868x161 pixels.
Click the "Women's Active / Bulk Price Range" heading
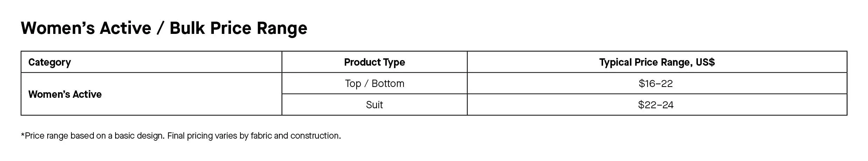(x=164, y=28)
